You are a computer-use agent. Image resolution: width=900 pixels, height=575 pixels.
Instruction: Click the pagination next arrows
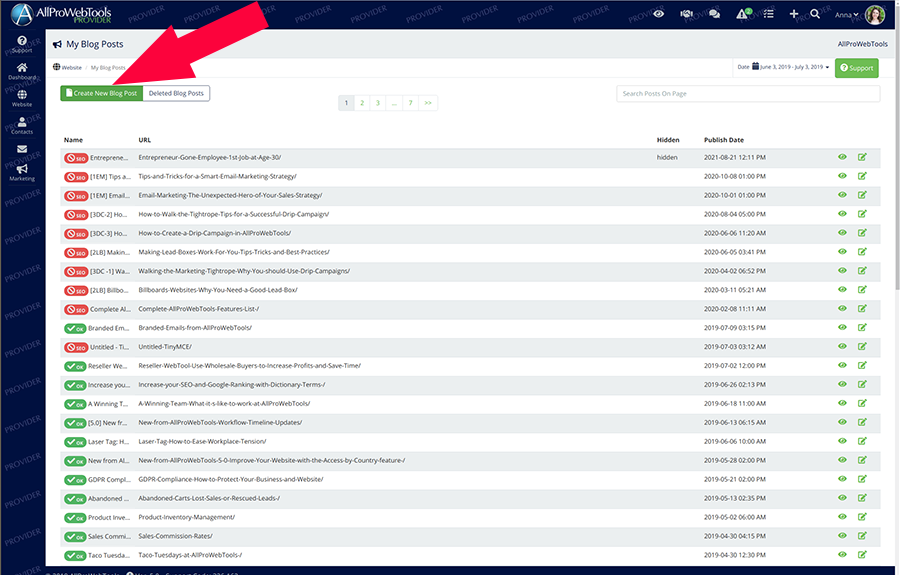point(428,103)
